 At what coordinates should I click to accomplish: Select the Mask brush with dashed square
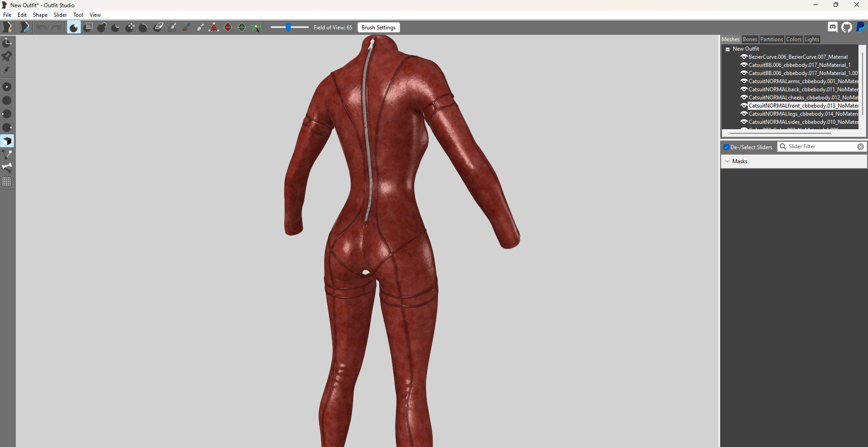[x=88, y=28]
